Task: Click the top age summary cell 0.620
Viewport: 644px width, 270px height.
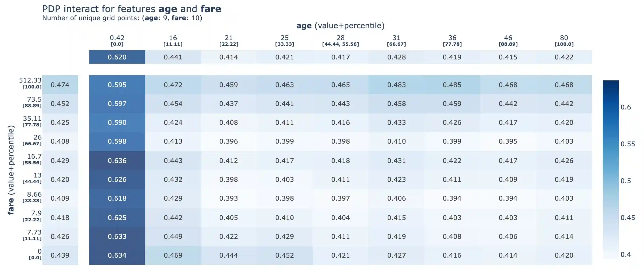Action: (117, 57)
